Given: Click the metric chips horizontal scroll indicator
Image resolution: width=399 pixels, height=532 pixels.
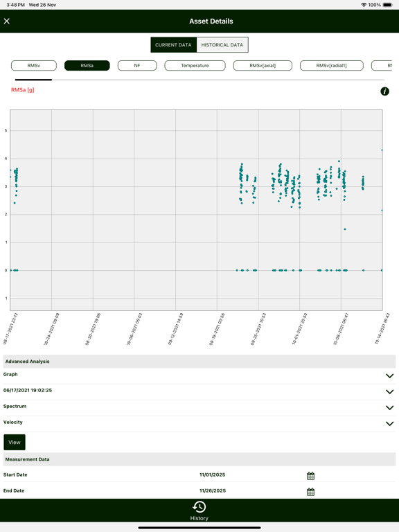Looking at the screenshot, I should [33, 80].
